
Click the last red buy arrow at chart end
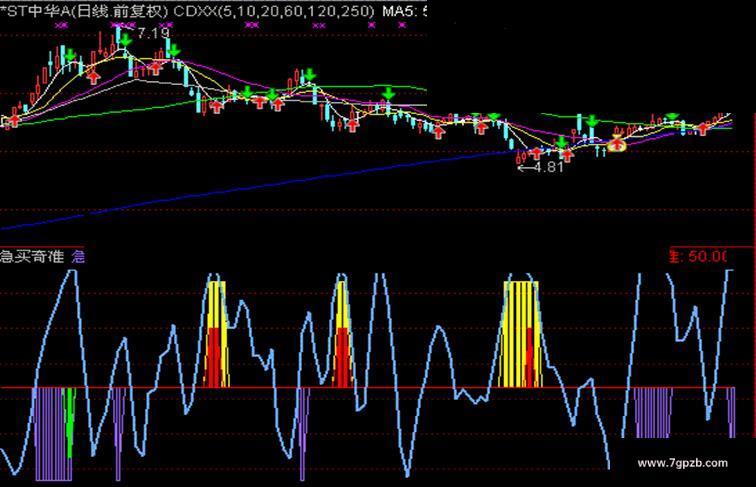[703, 128]
